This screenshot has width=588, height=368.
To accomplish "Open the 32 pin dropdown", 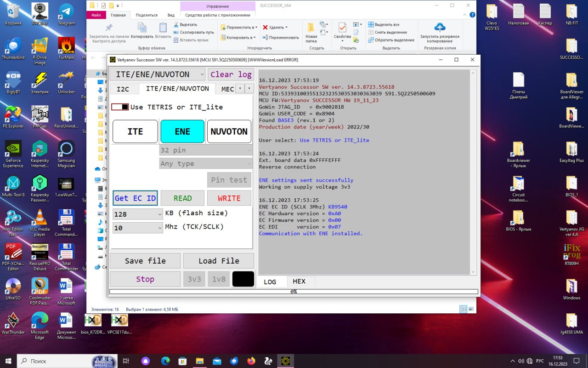I will click(x=206, y=150).
